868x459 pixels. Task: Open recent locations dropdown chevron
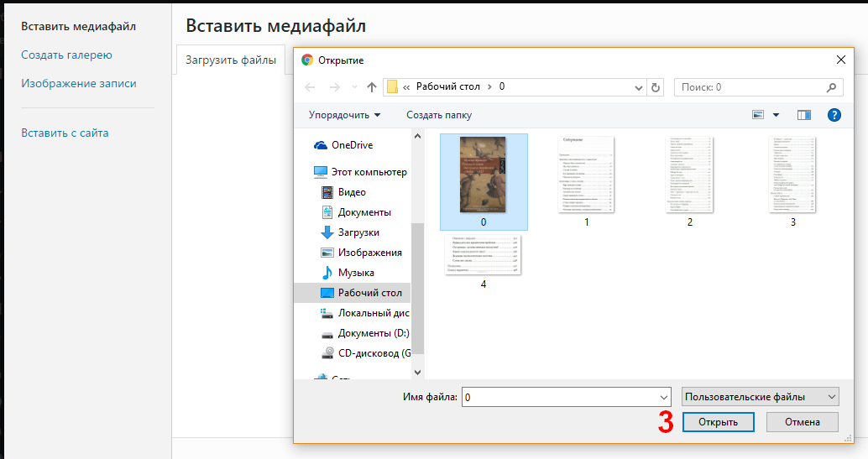tap(354, 87)
